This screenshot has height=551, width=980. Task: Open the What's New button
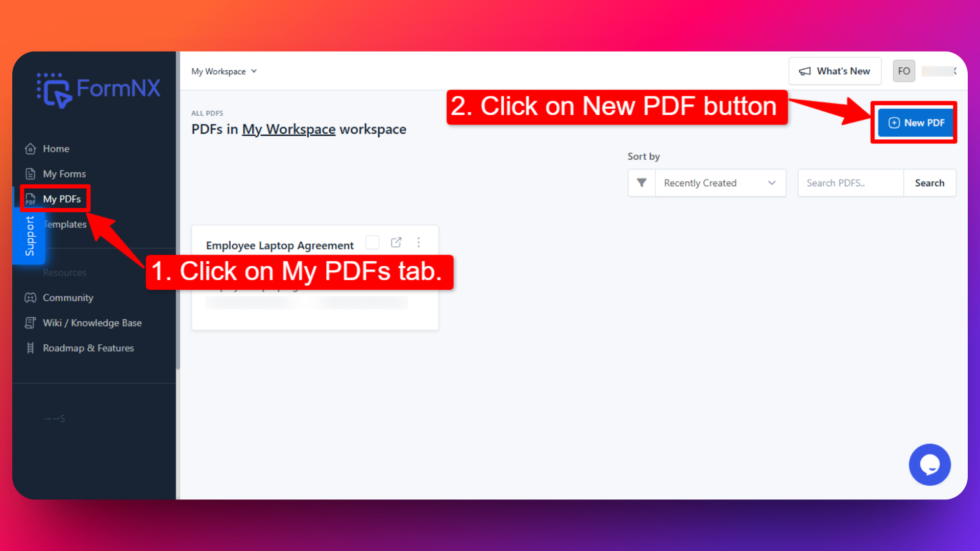[835, 71]
